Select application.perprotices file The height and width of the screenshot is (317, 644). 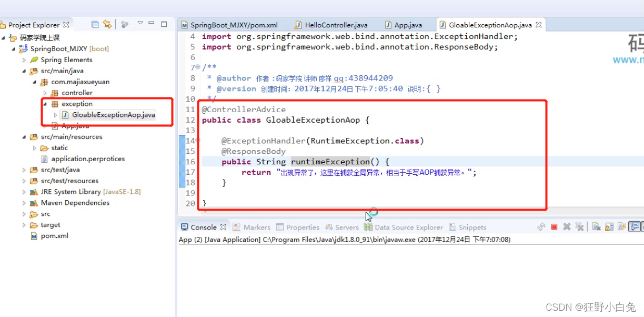(x=83, y=158)
